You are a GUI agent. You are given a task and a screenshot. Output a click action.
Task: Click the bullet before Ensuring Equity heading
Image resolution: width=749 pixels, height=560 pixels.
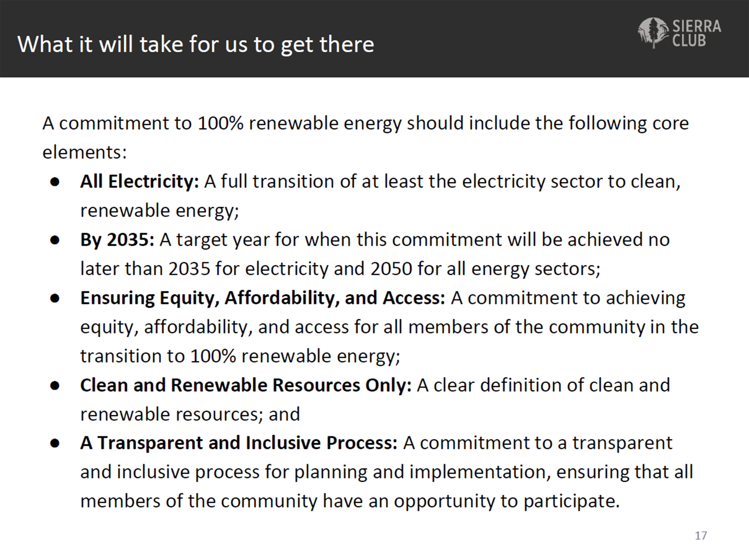[55, 298]
